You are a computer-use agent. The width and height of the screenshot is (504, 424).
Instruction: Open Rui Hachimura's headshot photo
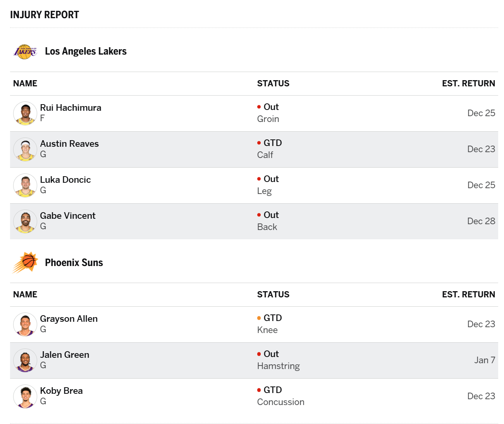(25, 113)
